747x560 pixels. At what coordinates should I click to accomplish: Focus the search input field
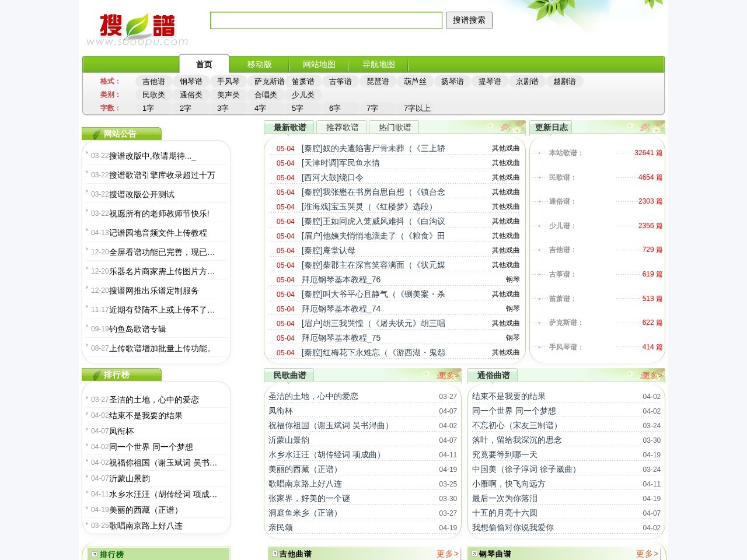pyautogui.click(x=326, y=20)
